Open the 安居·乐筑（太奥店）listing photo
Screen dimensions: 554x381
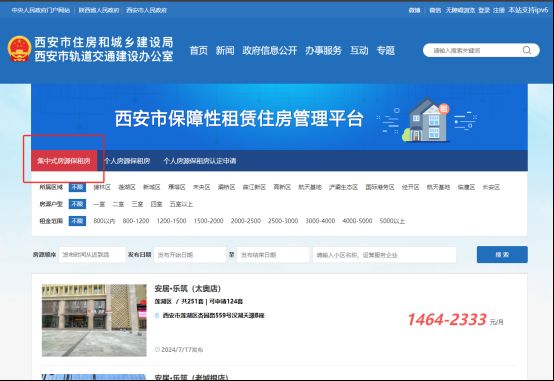[94, 320]
